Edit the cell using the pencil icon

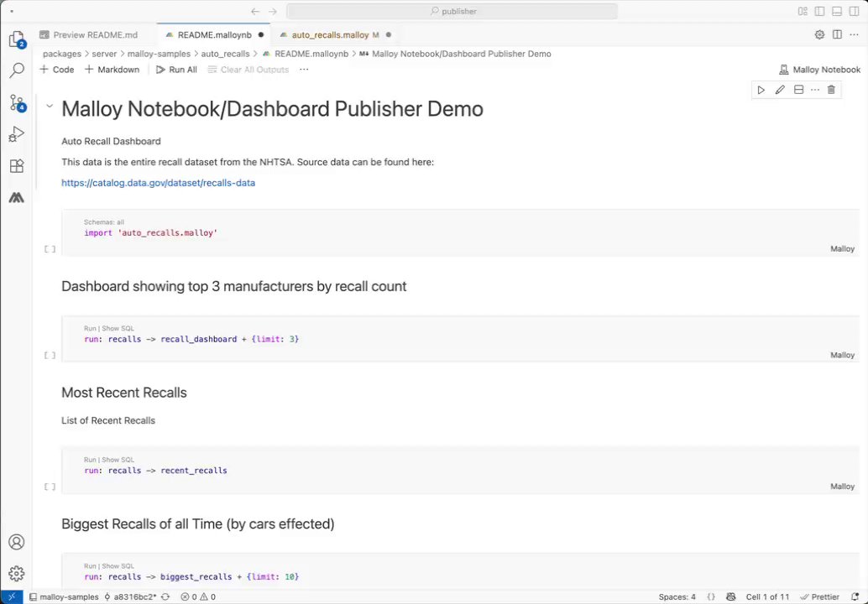point(780,90)
